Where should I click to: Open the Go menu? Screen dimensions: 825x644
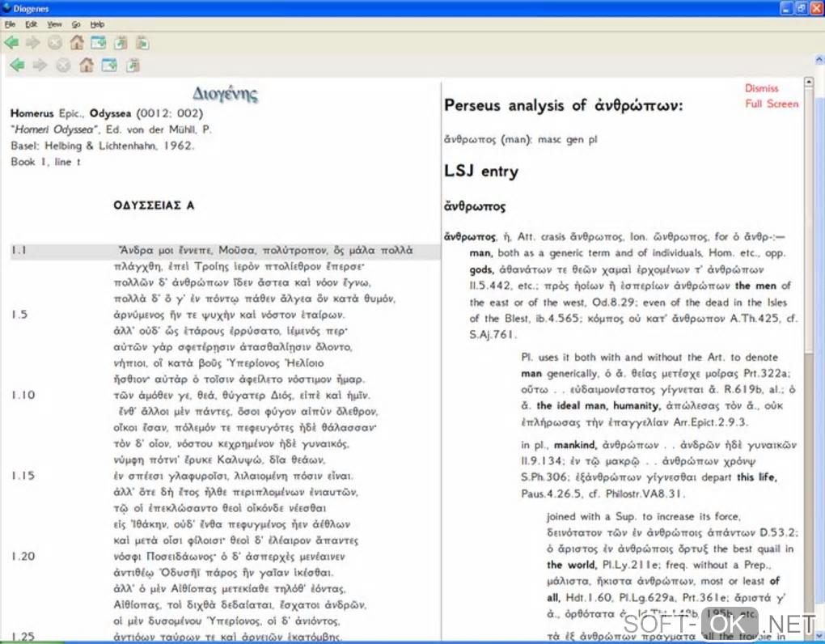[76, 24]
